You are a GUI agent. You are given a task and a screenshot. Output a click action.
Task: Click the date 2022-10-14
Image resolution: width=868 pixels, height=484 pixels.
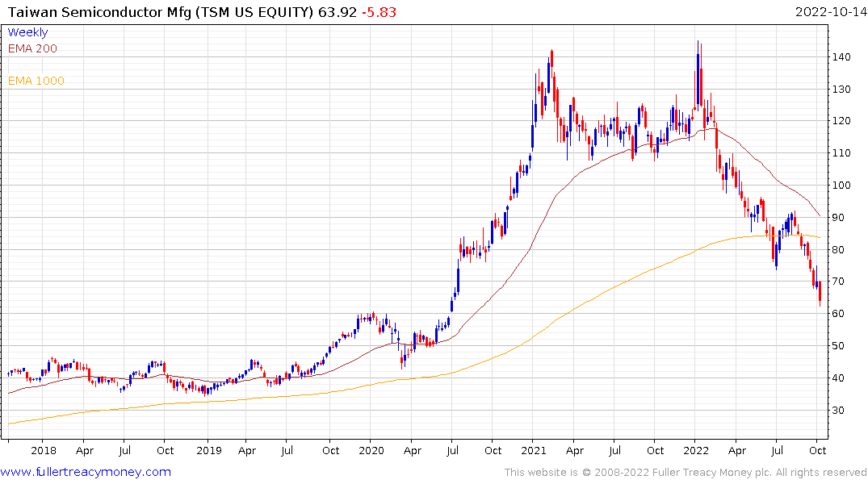tap(831, 12)
